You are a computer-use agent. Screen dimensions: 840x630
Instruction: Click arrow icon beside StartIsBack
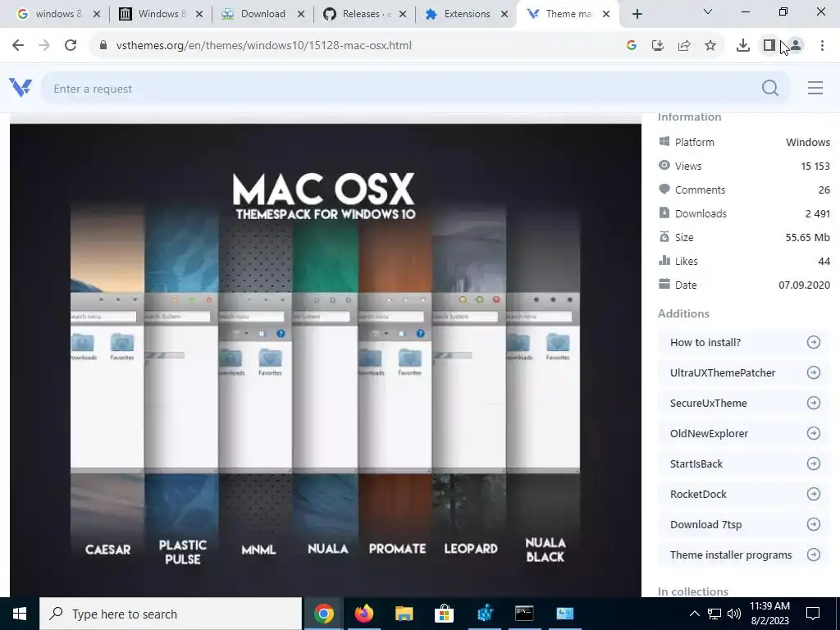[814, 463]
